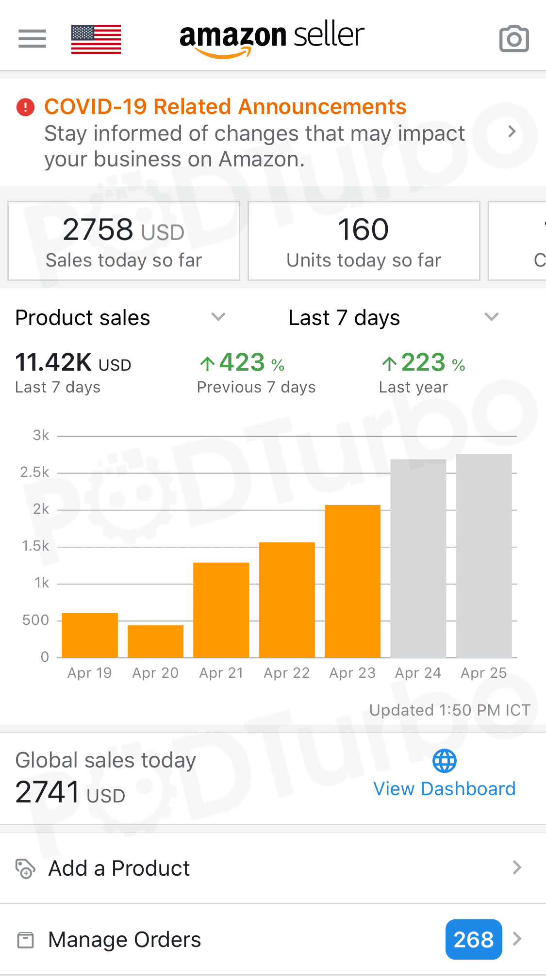This screenshot has height=980, width=546.
Task: Open the camera scanner icon
Action: 514,39
